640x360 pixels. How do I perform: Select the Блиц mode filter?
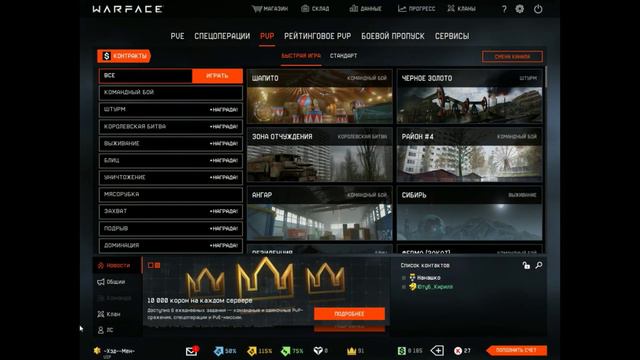pyautogui.click(x=171, y=161)
